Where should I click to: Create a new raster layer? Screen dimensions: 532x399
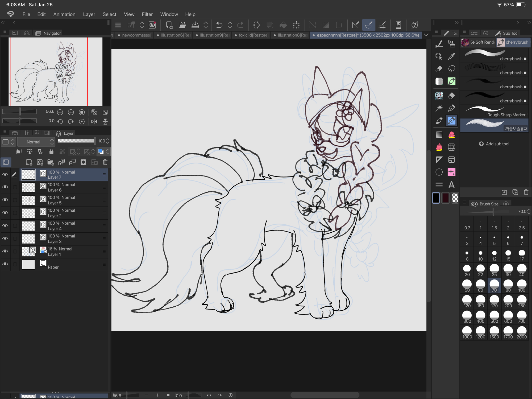(x=29, y=162)
